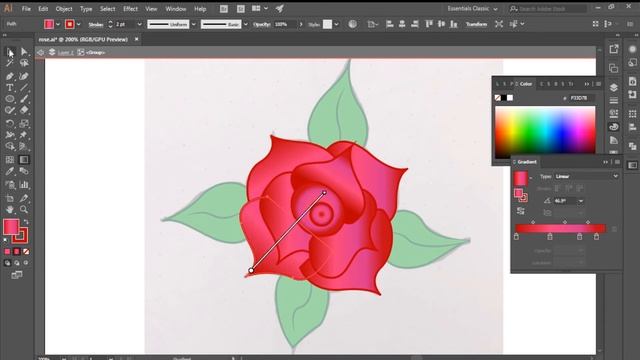Open gradient Type Linear dropdown

pos(587,176)
